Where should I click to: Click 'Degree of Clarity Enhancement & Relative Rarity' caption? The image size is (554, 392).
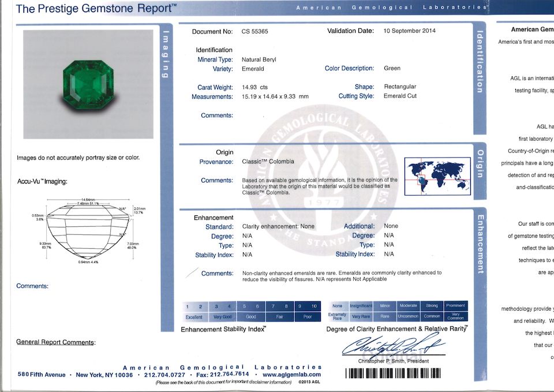(x=397, y=329)
